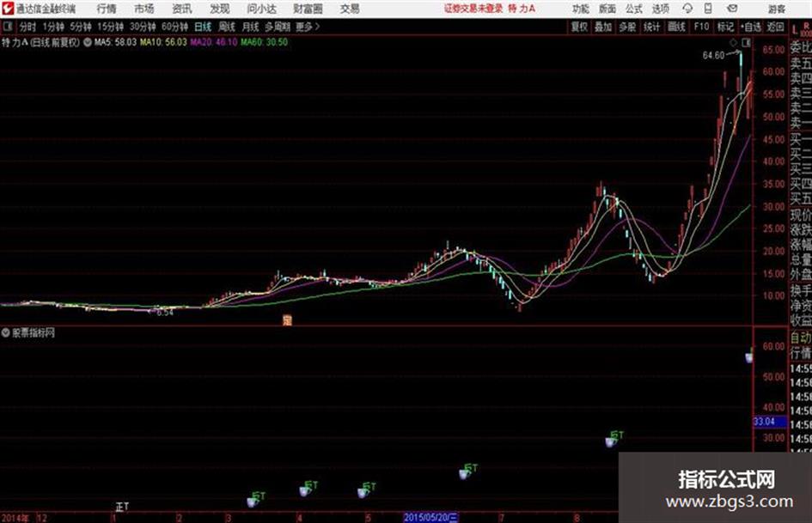
Task: Click the MA20: 46.10 value label
Action: (213, 42)
